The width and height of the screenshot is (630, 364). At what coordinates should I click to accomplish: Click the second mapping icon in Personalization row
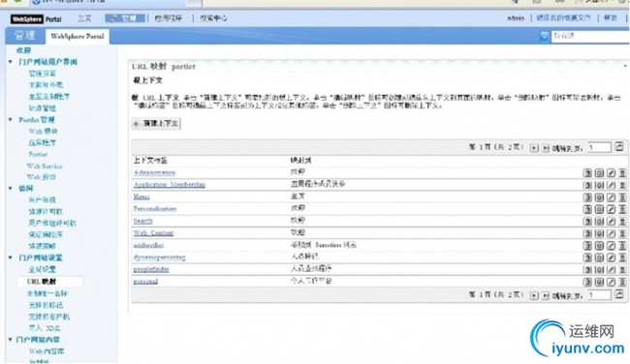tap(599, 209)
